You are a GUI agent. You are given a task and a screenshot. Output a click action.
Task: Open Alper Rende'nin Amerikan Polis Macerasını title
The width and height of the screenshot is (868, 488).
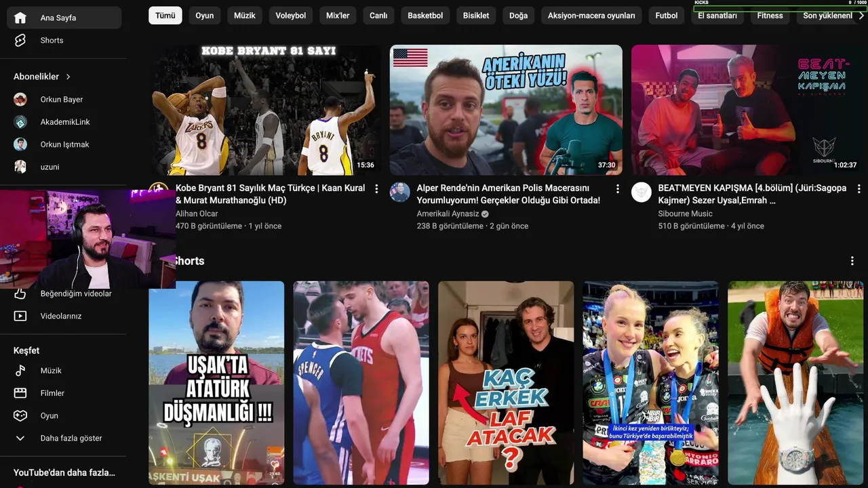tap(509, 195)
